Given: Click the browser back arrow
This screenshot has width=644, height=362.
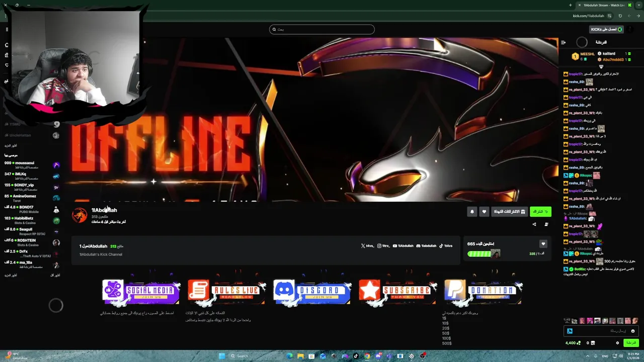Looking at the screenshot, I should pos(638,16).
